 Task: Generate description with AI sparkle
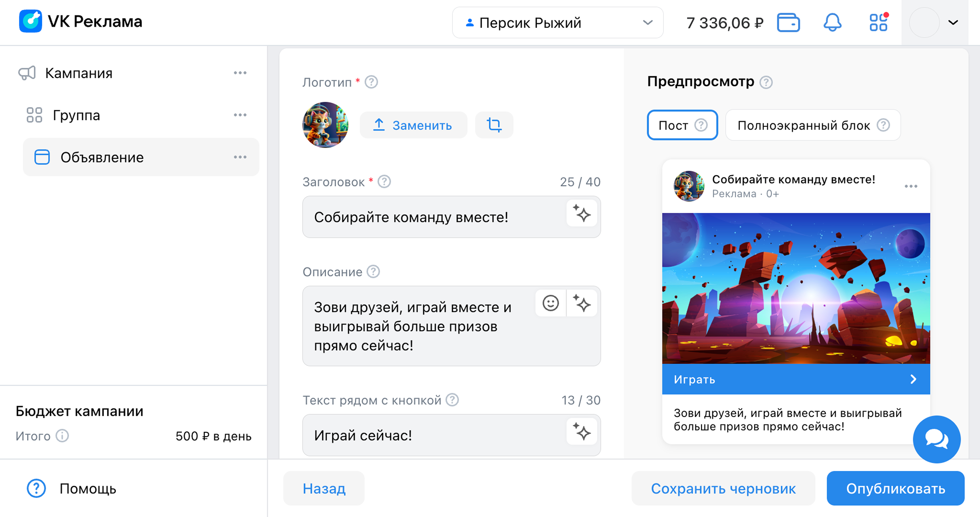click(x=582, y=303)
